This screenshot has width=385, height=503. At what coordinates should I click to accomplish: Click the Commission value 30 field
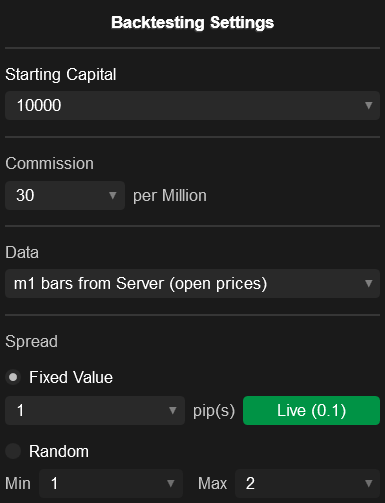[x=65, y=195]
